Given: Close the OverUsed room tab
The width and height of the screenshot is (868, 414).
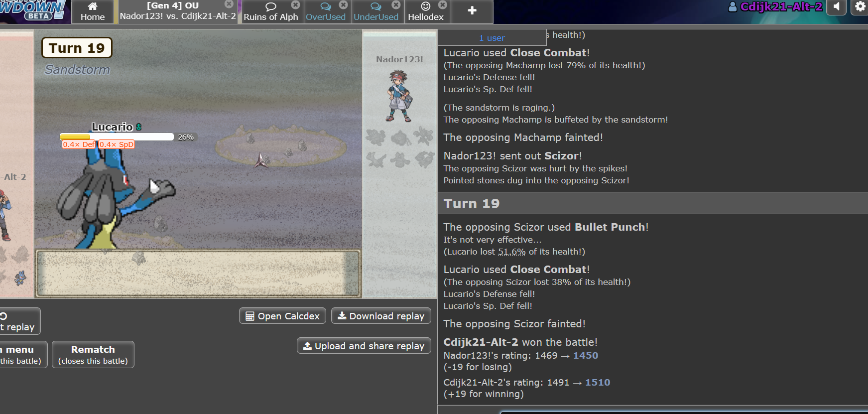Looking at the screenshot, I should [343, 4].
